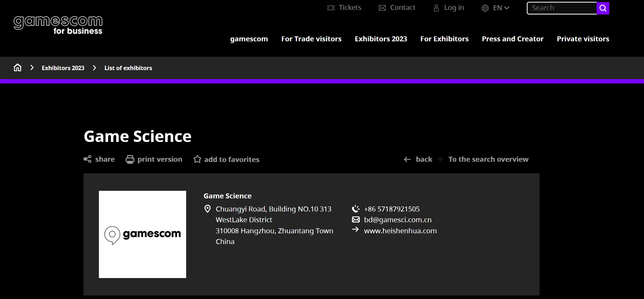Click the 310008 Hangzhou address line
The image size is (644, 299).
[275, 231]
